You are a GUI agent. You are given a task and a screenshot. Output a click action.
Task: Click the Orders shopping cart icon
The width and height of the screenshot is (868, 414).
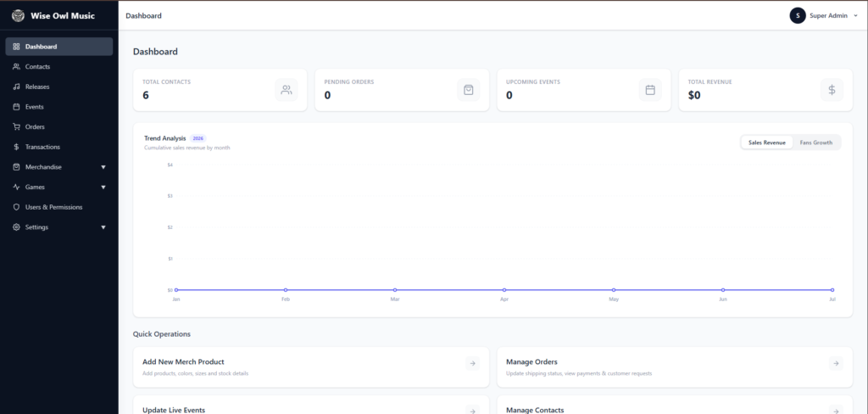point(16,126)
